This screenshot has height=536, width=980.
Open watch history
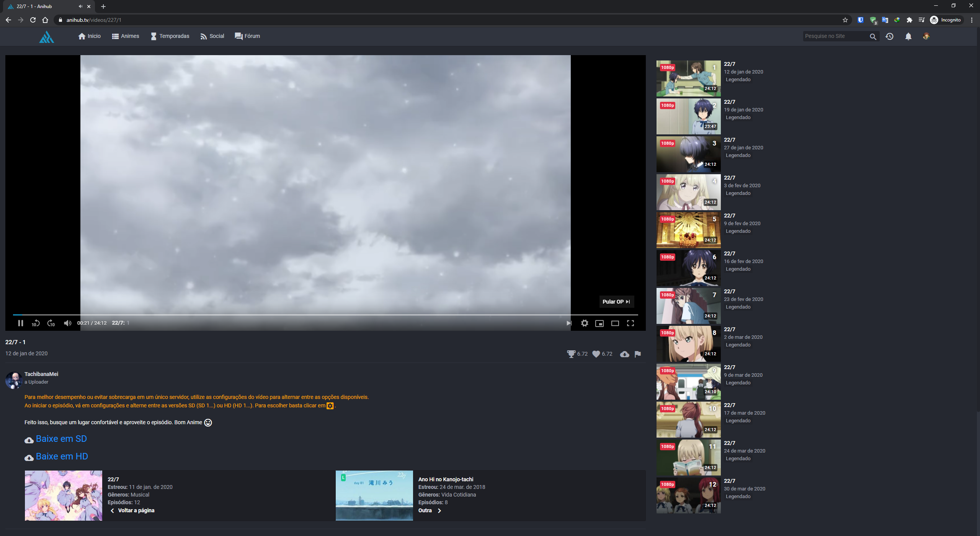(x=890, y=36)
